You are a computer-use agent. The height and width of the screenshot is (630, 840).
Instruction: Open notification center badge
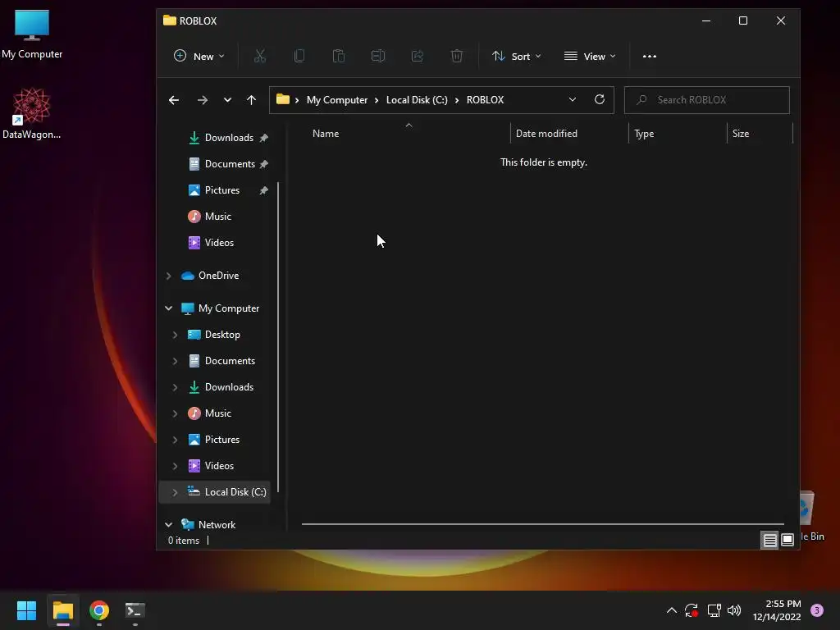(x=817, y=610)
